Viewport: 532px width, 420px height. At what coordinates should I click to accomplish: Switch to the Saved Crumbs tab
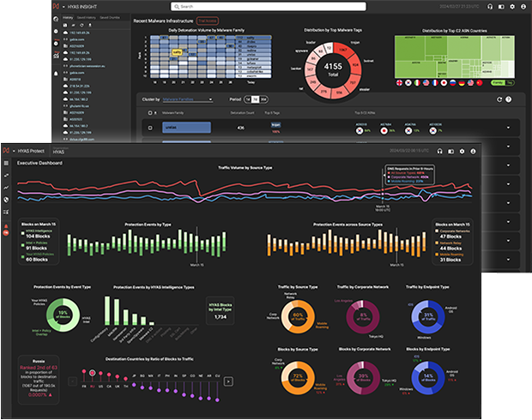pyautogui.click(x=110, y=17)
